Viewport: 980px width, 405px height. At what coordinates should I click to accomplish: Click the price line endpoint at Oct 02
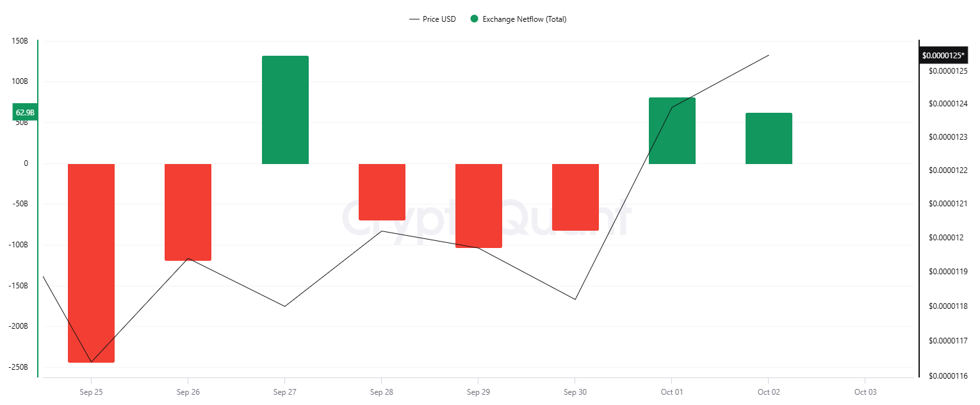(x=769, y=55)
